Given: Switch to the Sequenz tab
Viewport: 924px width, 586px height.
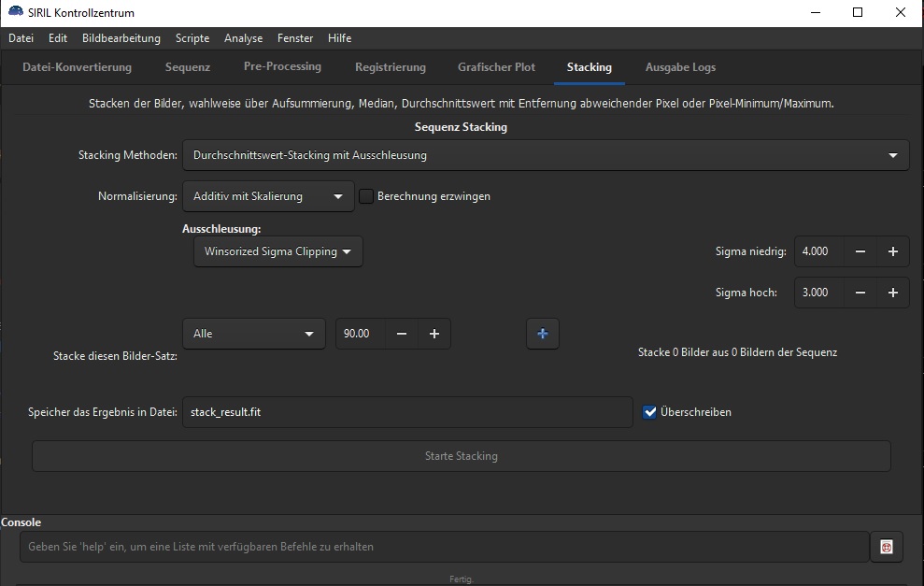Looking at the screenshot, I should [188, 67].
